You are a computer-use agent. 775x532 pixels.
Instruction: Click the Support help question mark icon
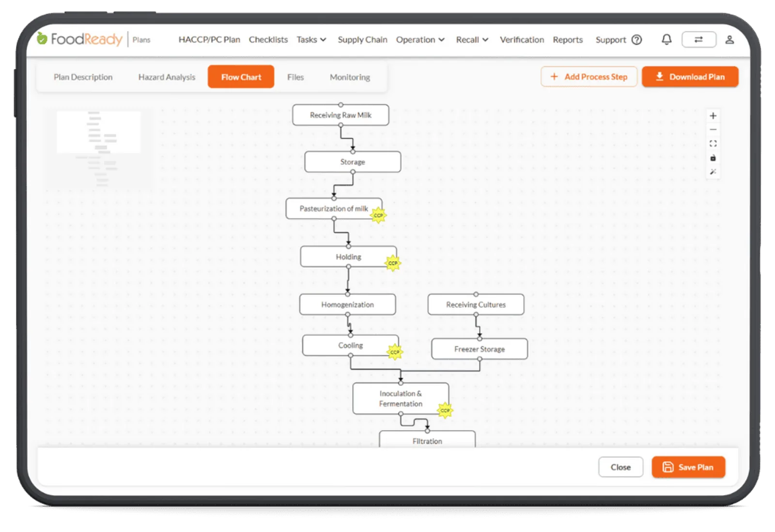click(637, 40)
